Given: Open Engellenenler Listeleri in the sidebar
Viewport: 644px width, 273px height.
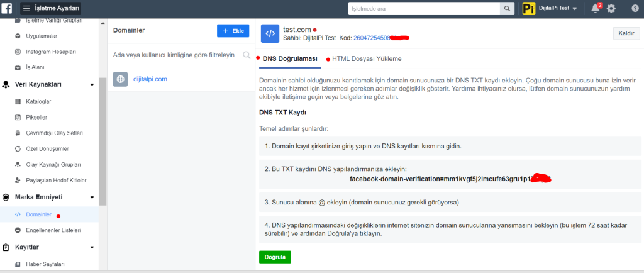Looking at the screenshot, I should coord(53,230).
